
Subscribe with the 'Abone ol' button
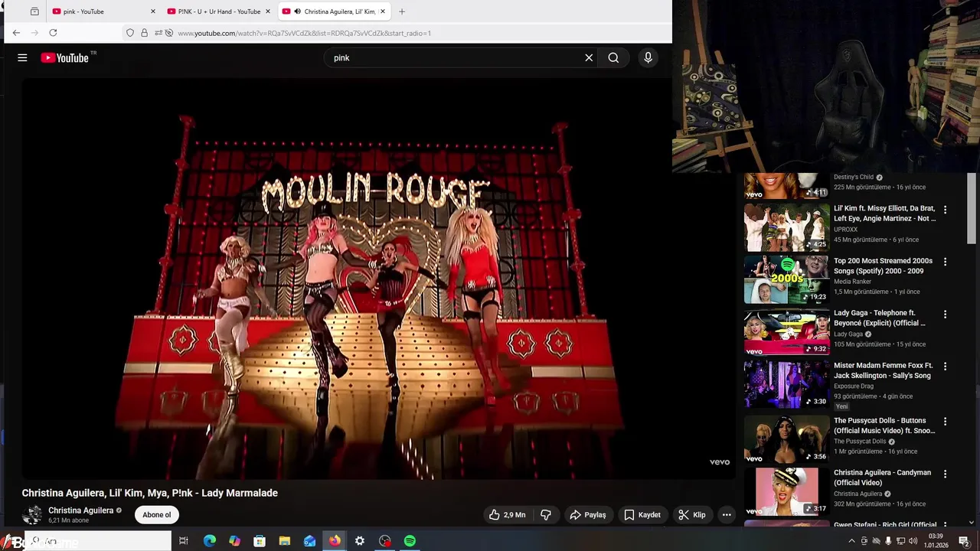point(157,515)
